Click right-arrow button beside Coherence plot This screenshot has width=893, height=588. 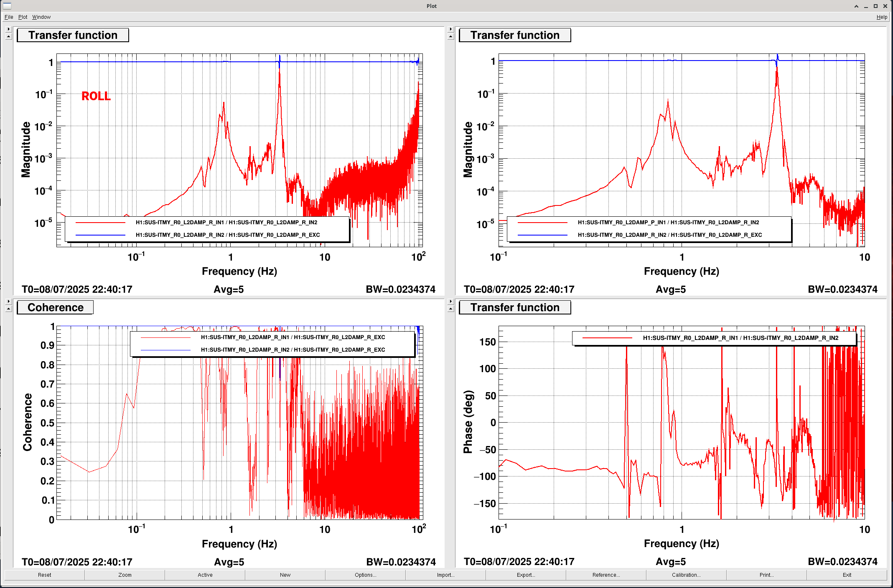8,301
